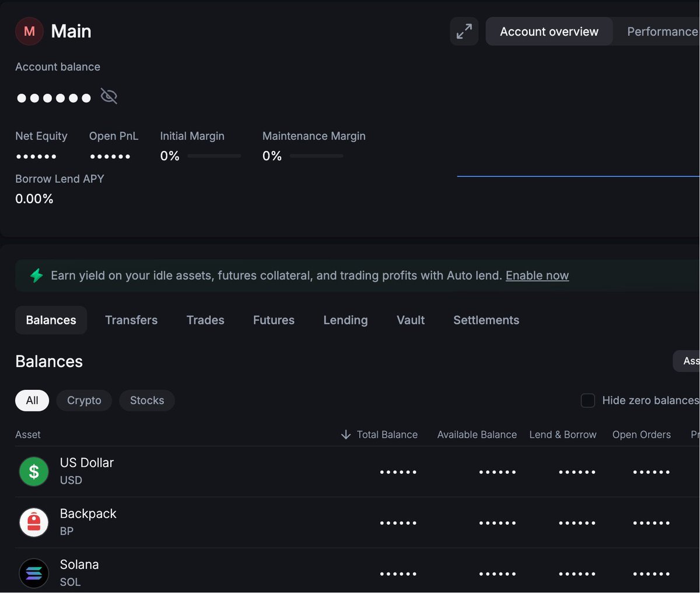Click the Auto lend lightning icon

(37, 275)
